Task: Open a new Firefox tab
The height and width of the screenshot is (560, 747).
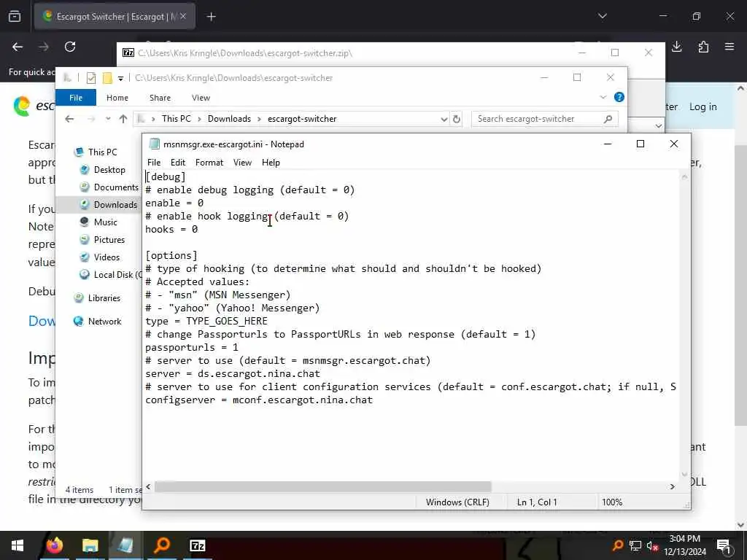Action: tap(211, 17)
